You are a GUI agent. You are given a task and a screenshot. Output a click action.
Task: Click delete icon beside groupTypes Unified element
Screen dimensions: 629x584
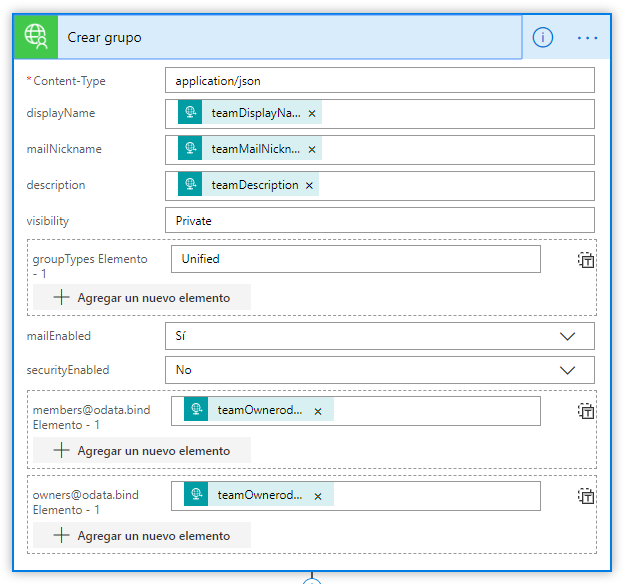[586, 260]
